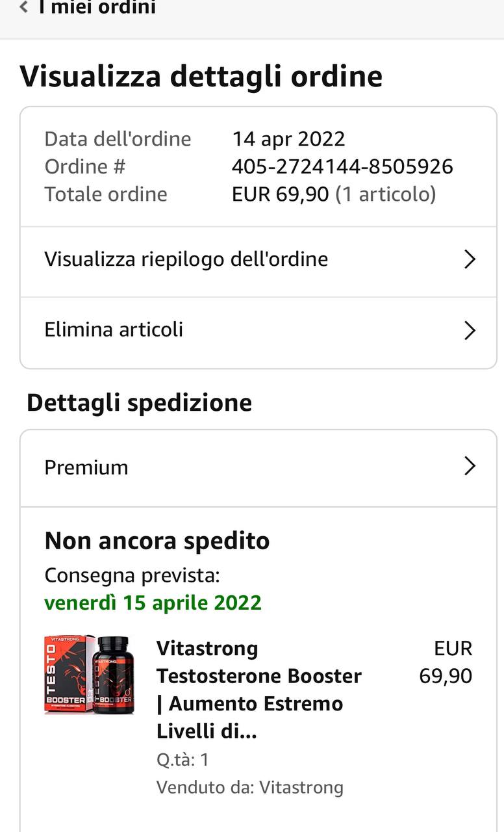Click the order date 14 apr 2022
The height and width of the screenshot is (832, 504).
(x=288, y=138)
